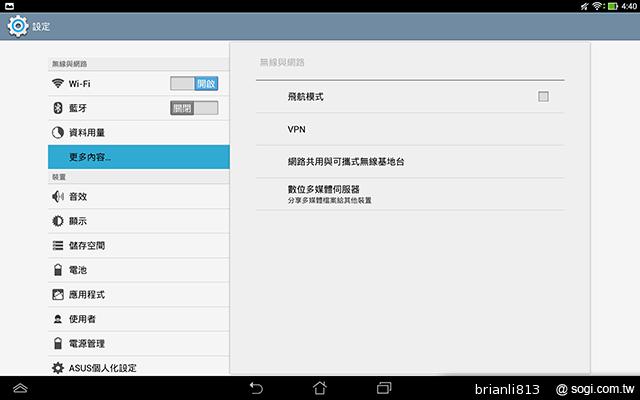This screenshot has width=640, height=400.
Task: Open the 資料用量 data usage entry
Action: (139, 132)
